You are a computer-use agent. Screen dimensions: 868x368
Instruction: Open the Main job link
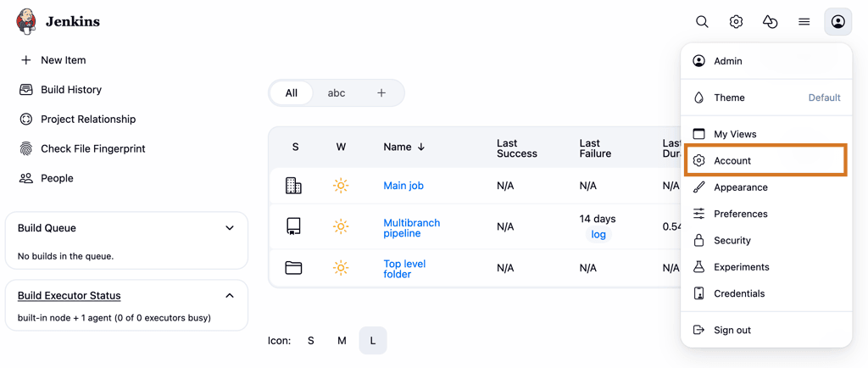[x=403, y=186]
